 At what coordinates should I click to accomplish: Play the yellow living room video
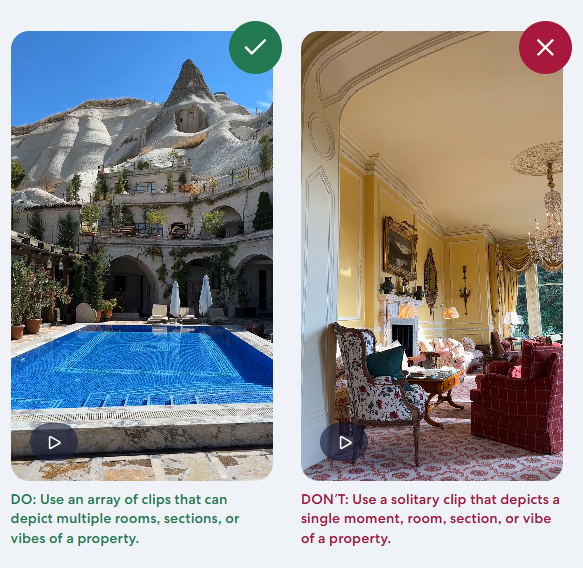[344, 442]
